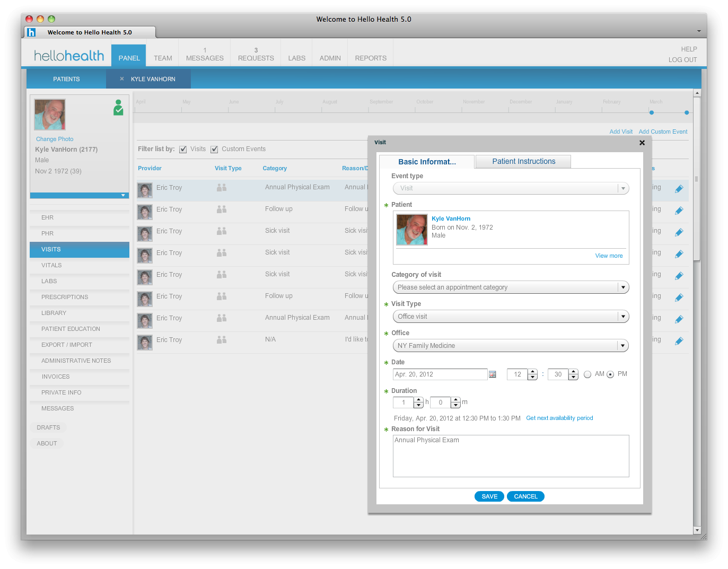Click the X icon on the Kyle VanHorn tab

[x=121, y=78]
